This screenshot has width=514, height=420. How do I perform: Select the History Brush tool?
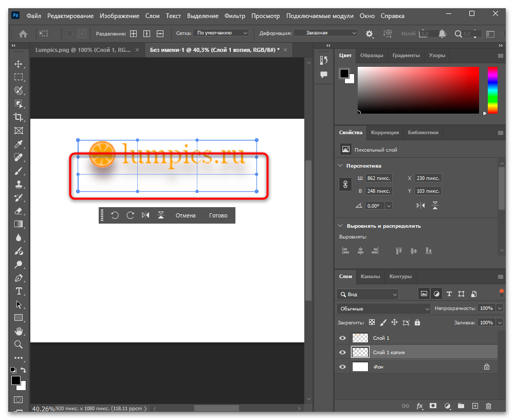click(x=19, y=198)
